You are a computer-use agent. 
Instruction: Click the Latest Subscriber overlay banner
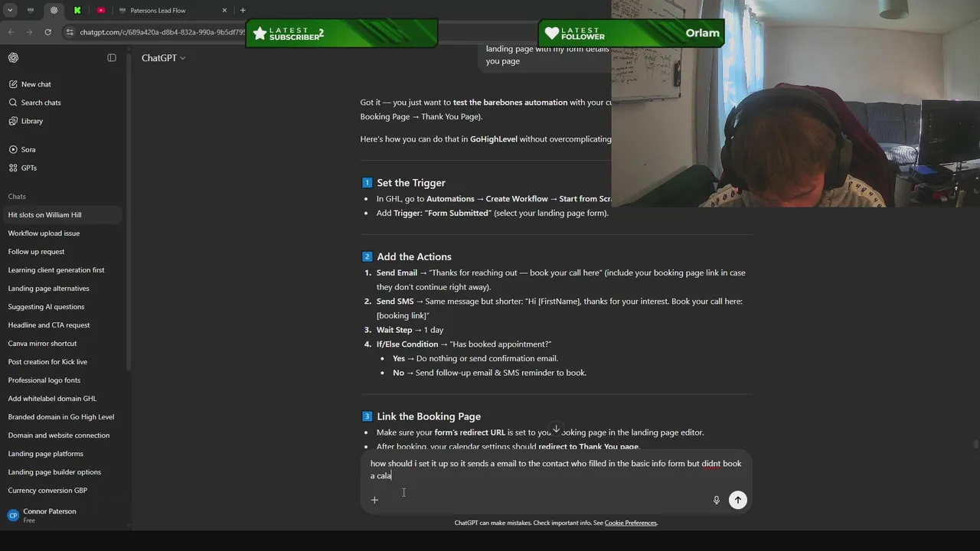point(341,34)
